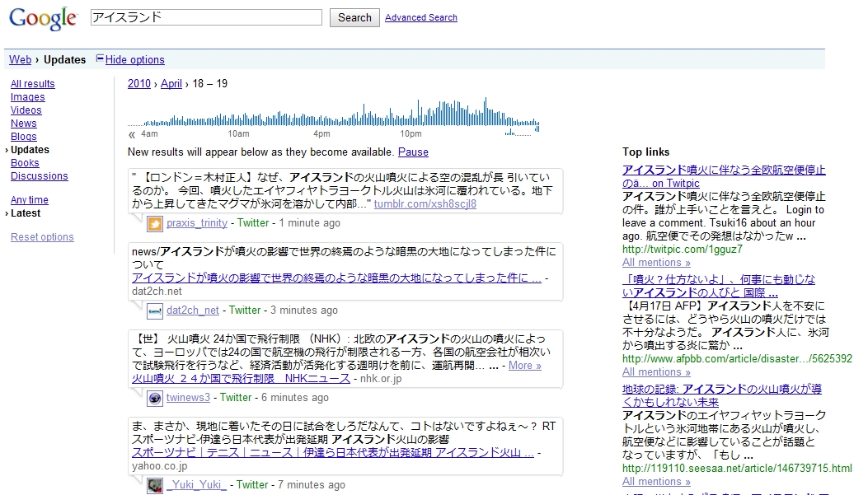Click 2010 in date breadcrumb

coord(139,83)
